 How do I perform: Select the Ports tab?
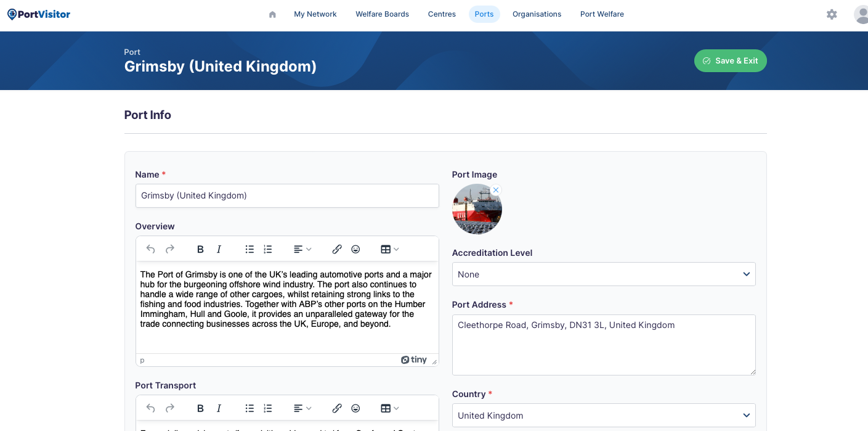(x=484, y=14)
